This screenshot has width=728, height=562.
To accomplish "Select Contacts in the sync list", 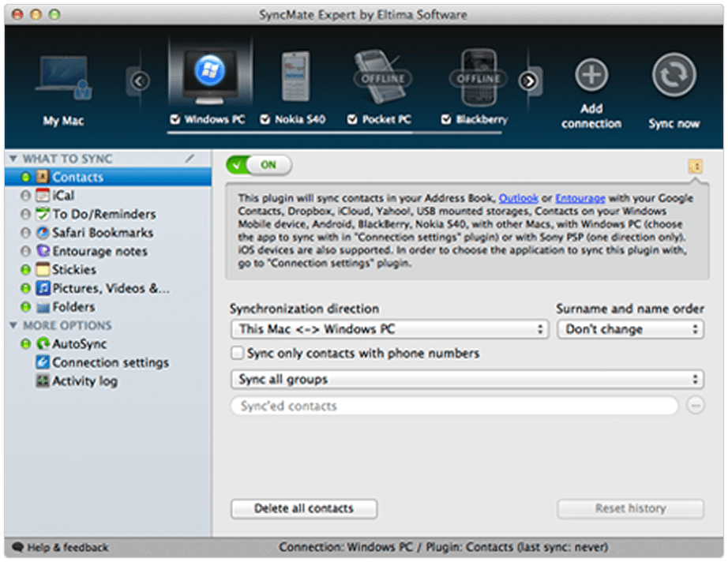I will 108,177.
